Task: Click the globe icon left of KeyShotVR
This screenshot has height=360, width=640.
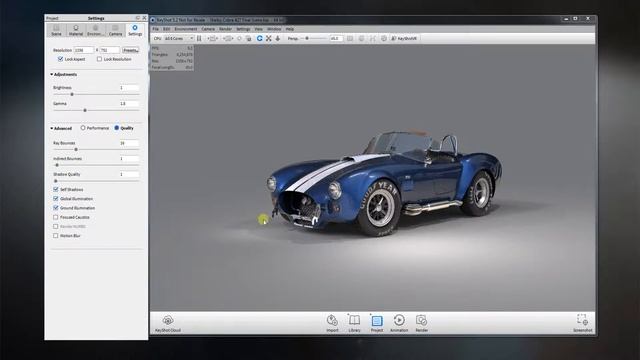Action: 384,38
